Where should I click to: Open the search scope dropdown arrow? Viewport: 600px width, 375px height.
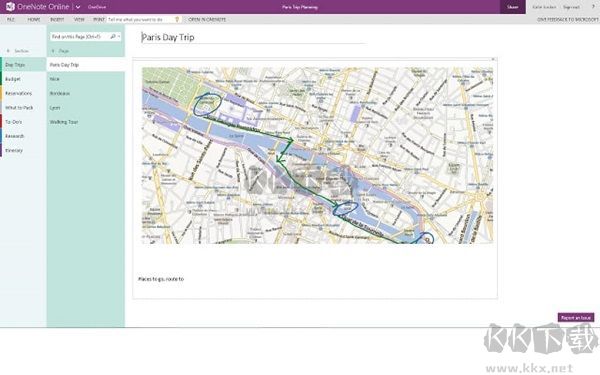click(119, 36)
